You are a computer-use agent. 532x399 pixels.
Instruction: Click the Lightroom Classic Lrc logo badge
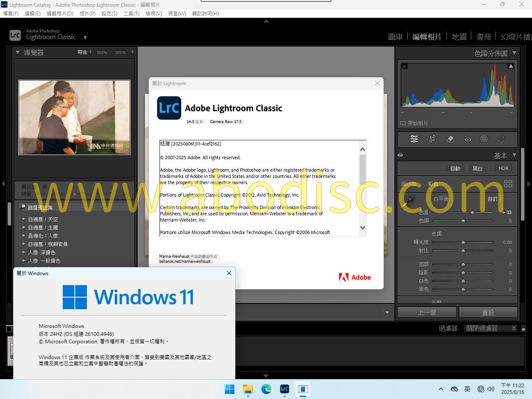coord(15,35)
